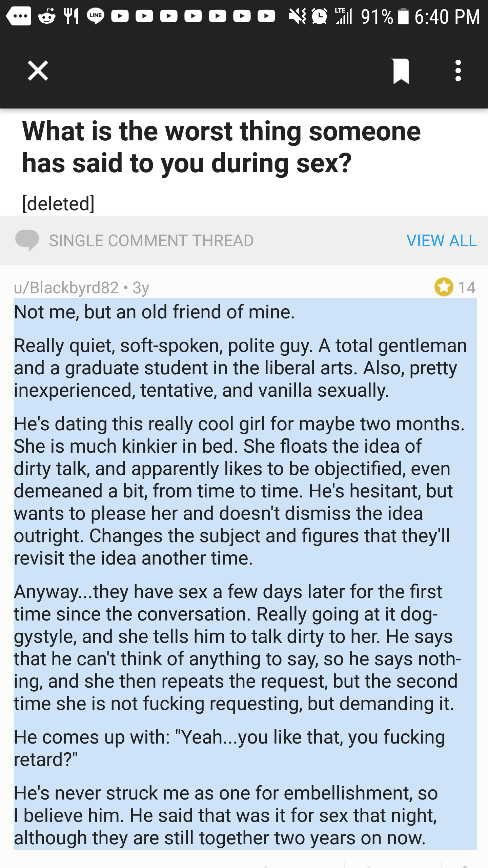Tap the Reddit notification icon in status bar
This screenshot has height=868, width=488.
coord(47,16)
